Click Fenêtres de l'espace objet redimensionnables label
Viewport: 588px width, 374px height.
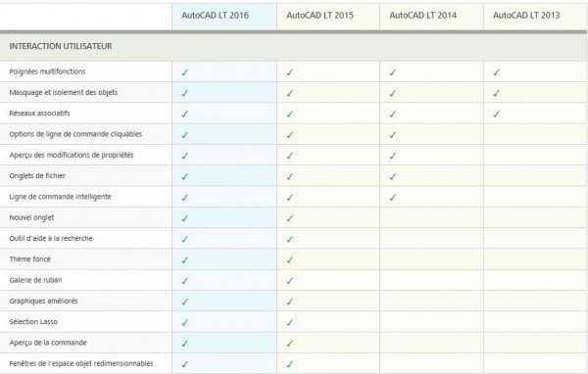coord(81,363)
